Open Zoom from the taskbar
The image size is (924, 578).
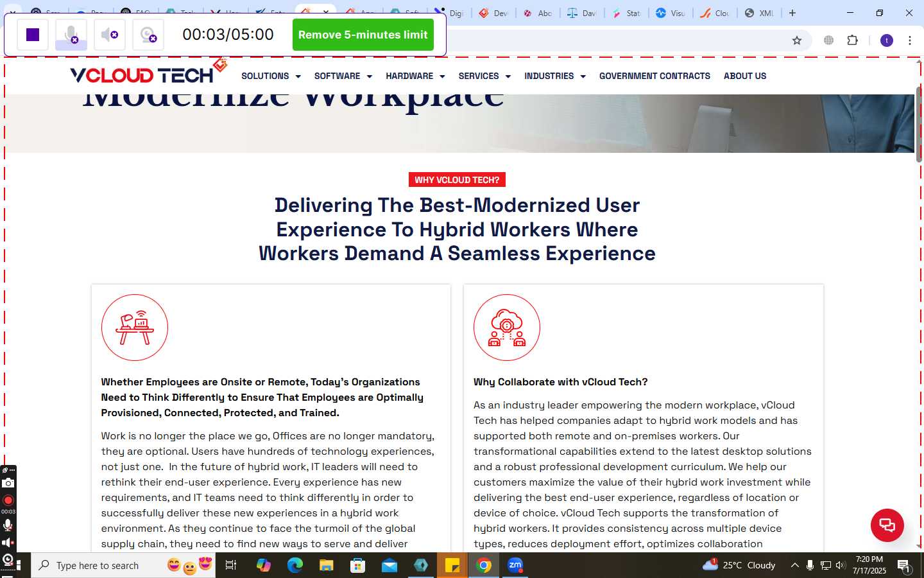pyautogui.click(x=515, y=565)
